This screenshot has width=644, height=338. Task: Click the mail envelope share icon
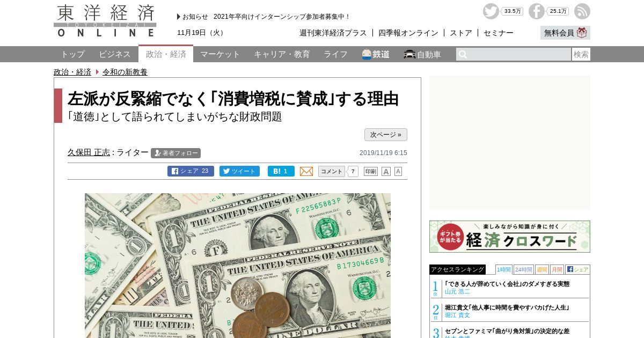point(306,171)
